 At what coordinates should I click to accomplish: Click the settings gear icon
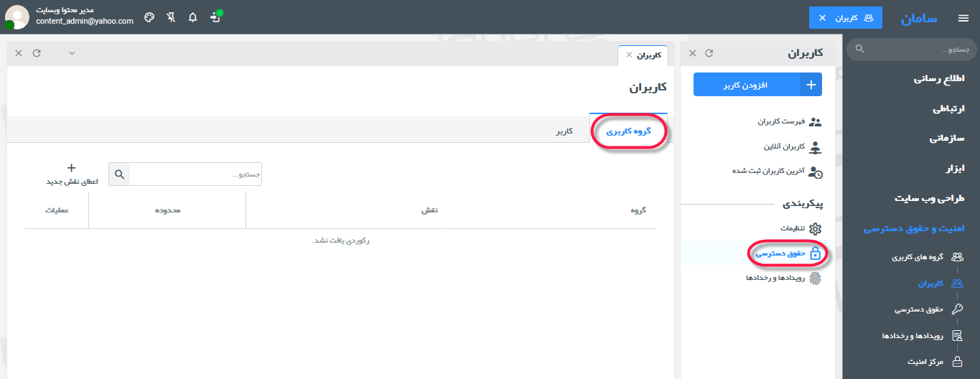816,228
